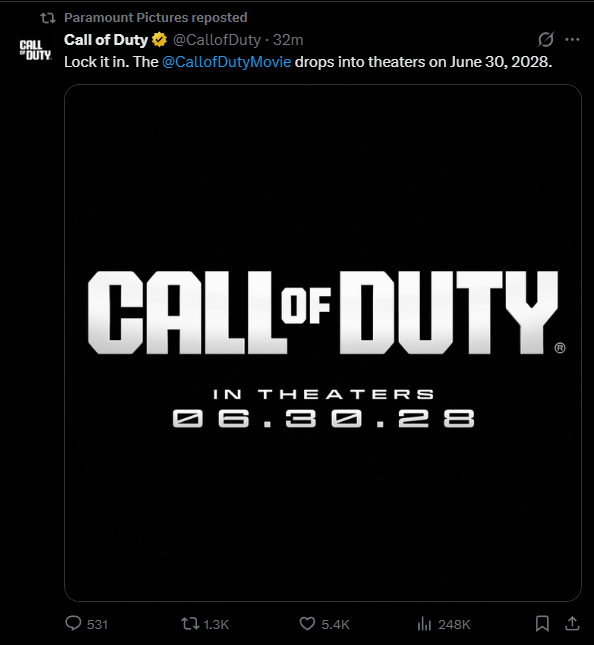This screenshot has width=594, height=645.
Task: Like the post with the heart icon
Action: 307,624
